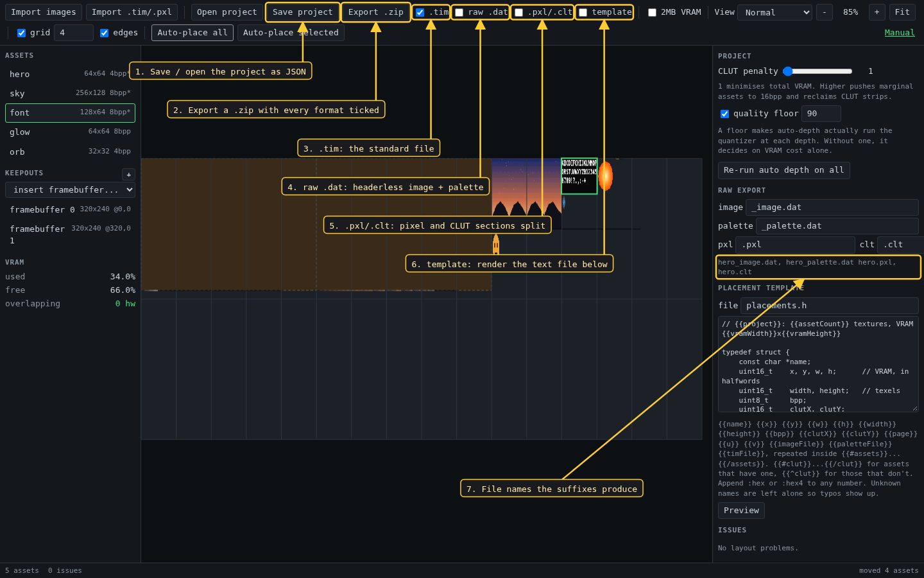Screen dimensions: 924x578
Task: Enable the .pxl/.clt export checkbox
Action: 518,12
